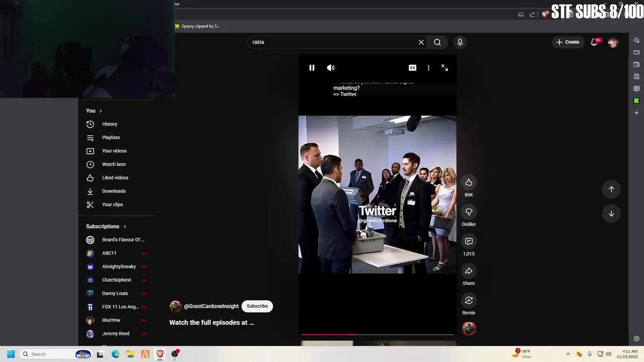The height and width of the screenshot is (362, 644).
Task: Open Microsoft Edge from the taskbar
Action: point(116,354)
